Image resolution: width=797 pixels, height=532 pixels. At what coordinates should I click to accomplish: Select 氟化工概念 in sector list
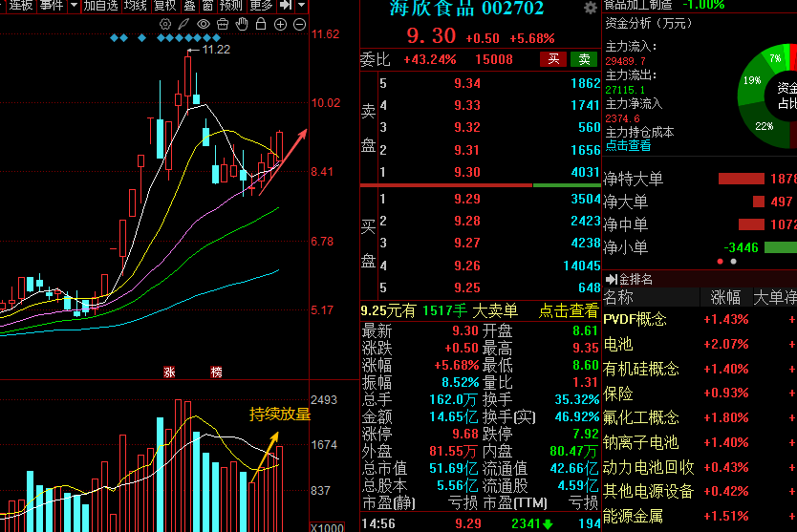click(641, 417)
